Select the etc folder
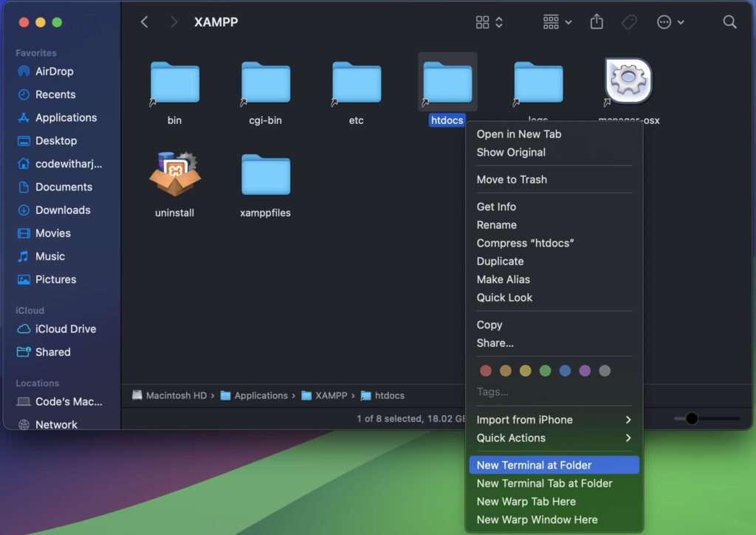The width and height of the screenshot is (756, 535). 357,83
